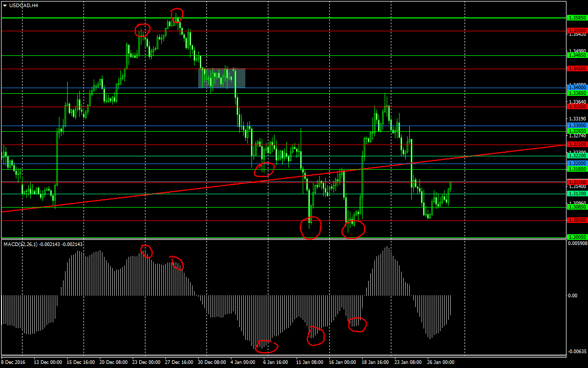
Task: Click the MACD scale value 0.005908
Action: point(578,244)
